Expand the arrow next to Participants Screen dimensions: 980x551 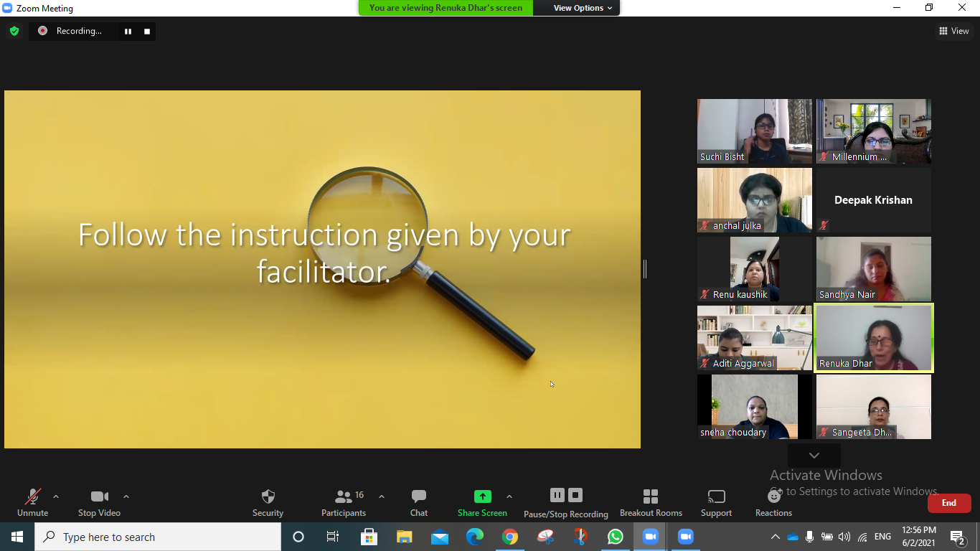(x=382, y=496)
